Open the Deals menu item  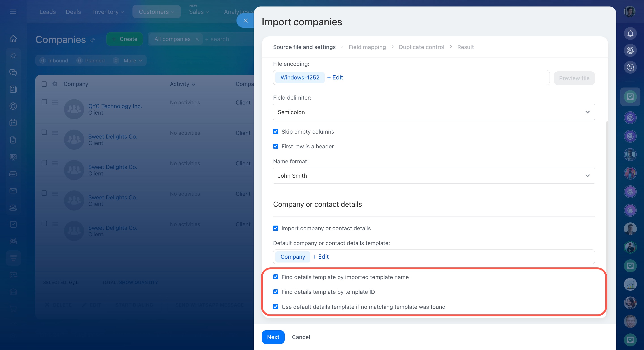tap(73, 11)
